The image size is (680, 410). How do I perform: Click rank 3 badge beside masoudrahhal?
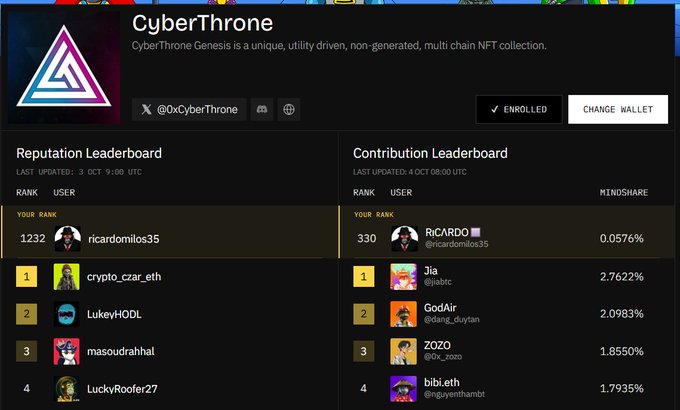point(26,351)
